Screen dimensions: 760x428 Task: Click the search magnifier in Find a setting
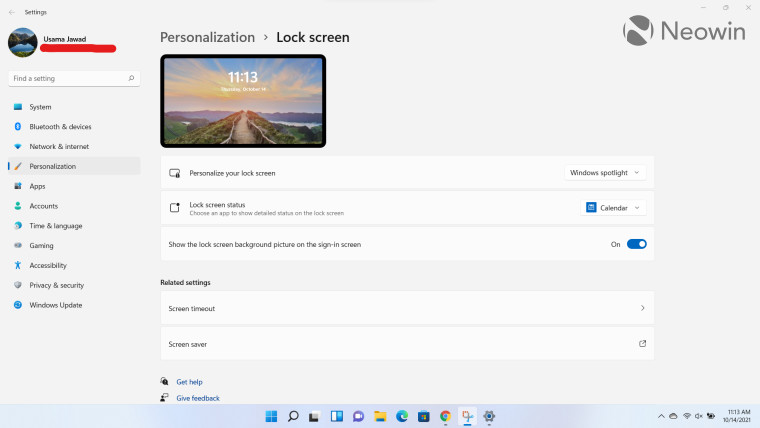pos(131,78)
